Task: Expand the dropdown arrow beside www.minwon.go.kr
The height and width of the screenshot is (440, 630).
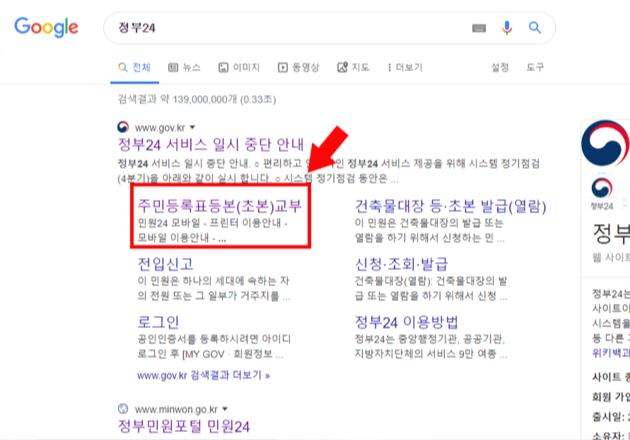Action: [x=225, y=409]
